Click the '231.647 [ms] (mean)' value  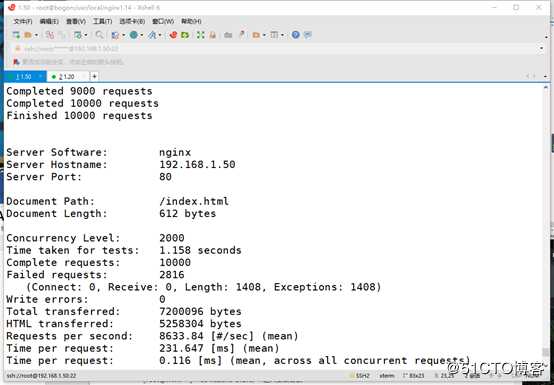point(219,348)
